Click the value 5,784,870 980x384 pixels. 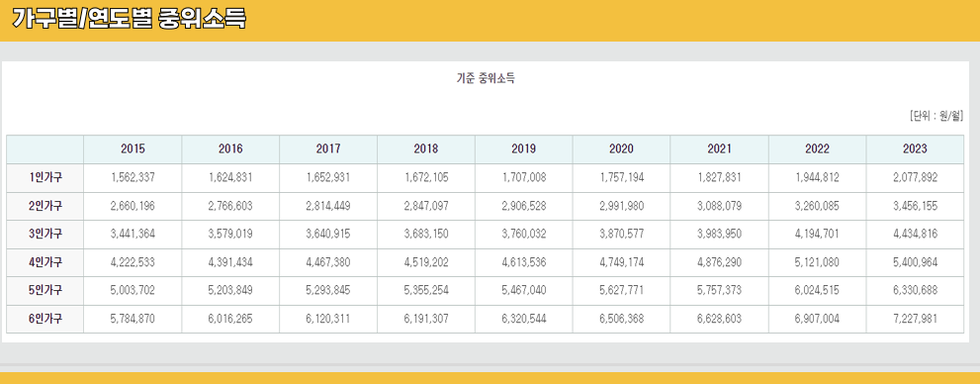click(x=134, y=319)
